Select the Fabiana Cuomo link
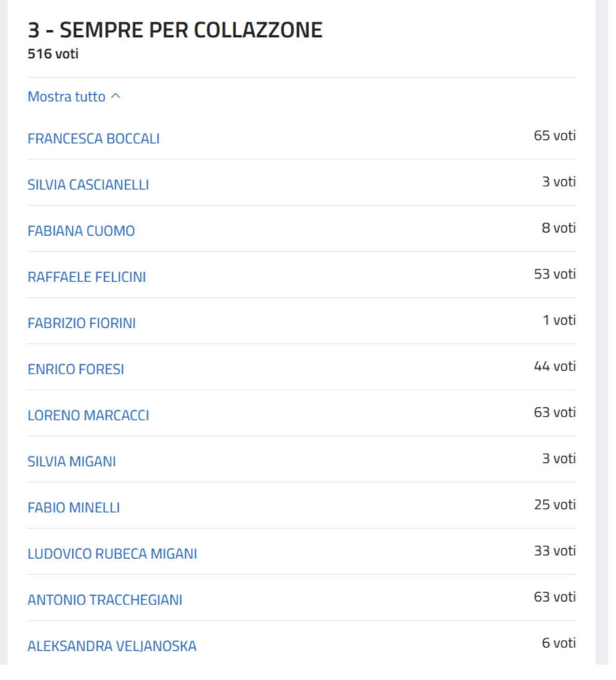616x680 pixels. pos(81,231)
